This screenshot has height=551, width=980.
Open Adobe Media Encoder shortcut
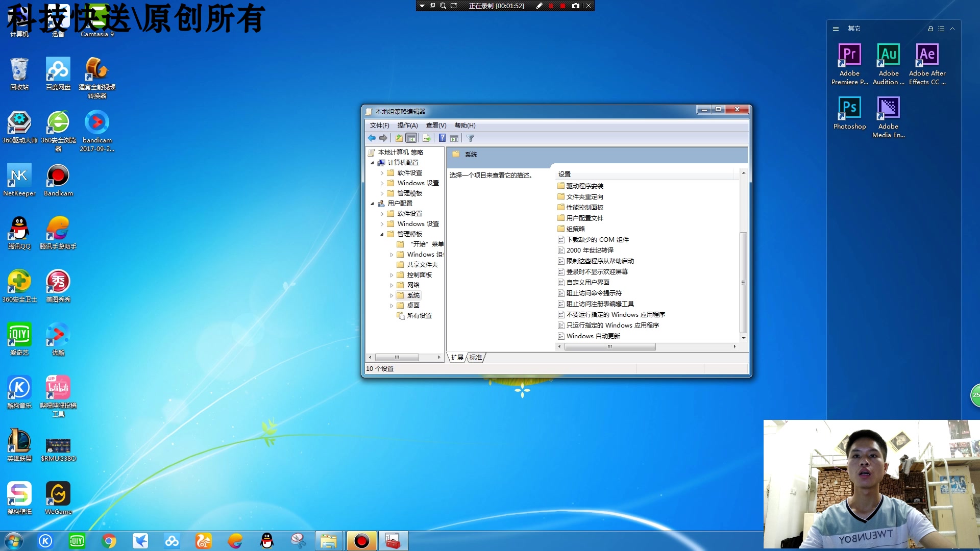tap(888, 117)
